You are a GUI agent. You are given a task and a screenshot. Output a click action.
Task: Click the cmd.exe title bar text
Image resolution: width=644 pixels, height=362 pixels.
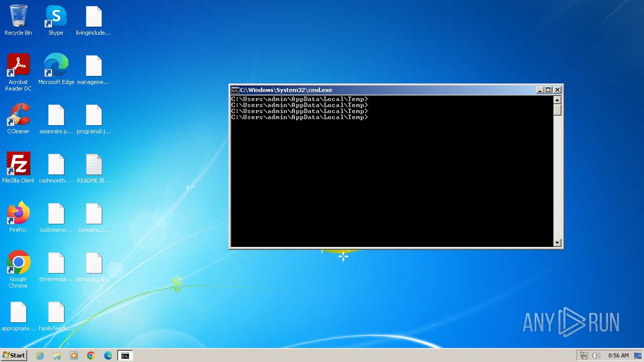pos(286,90)
